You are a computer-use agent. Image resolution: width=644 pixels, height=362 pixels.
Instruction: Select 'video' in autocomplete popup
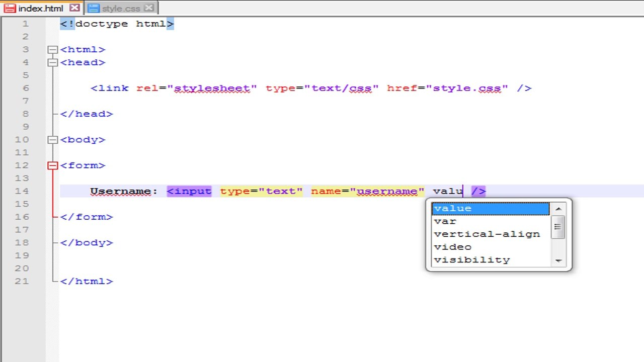[x=491, y=247]
